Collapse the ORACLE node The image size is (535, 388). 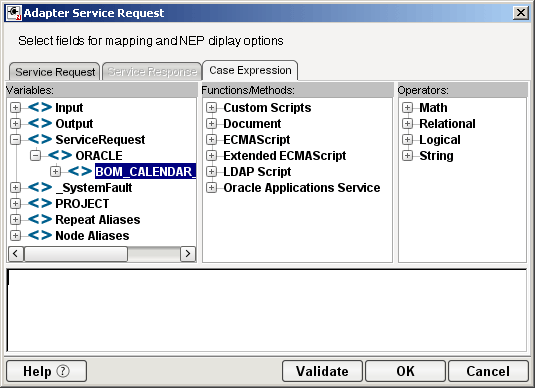35,155
